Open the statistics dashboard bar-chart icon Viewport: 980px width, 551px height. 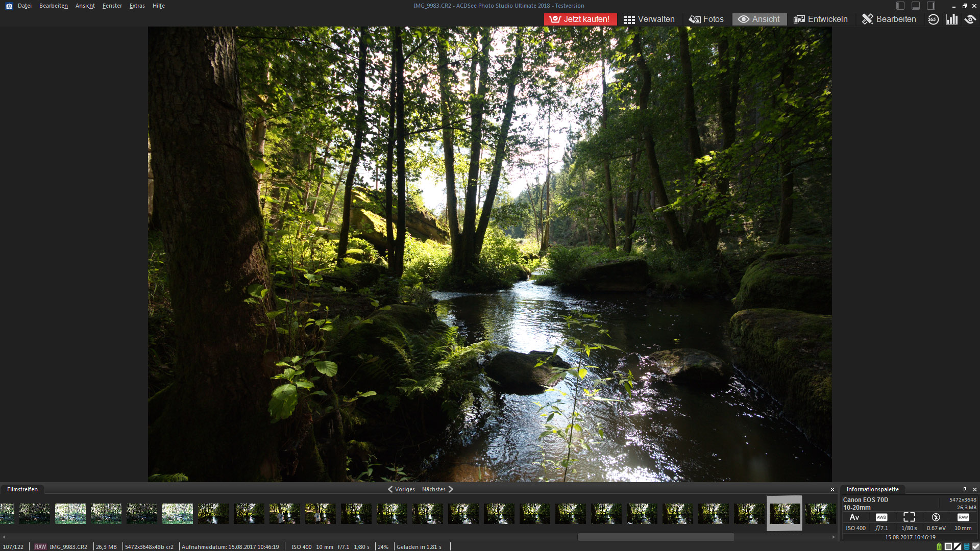pyautogui.click(x=952, y=19)
